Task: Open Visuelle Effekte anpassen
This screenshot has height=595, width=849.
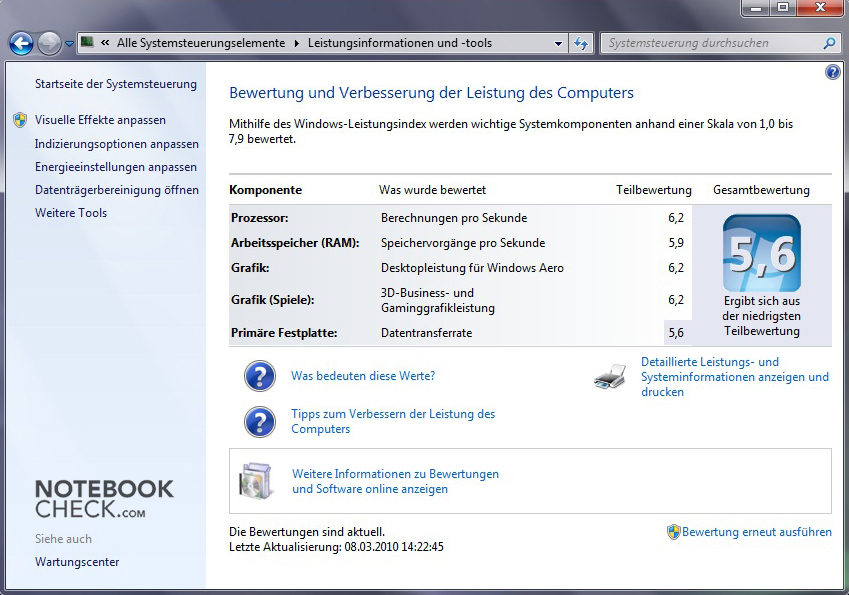Action: coord(100,120)
